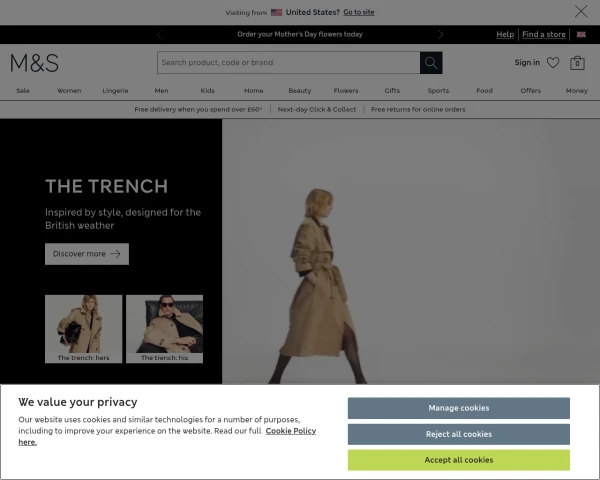The height and width of the screenshot is (480, 600).
Task: Open the Lingerie menu
Action: [x=115, y=91]
